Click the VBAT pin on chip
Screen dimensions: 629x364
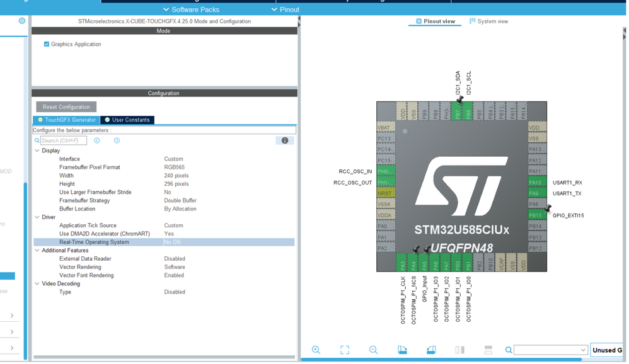point(386,127)
